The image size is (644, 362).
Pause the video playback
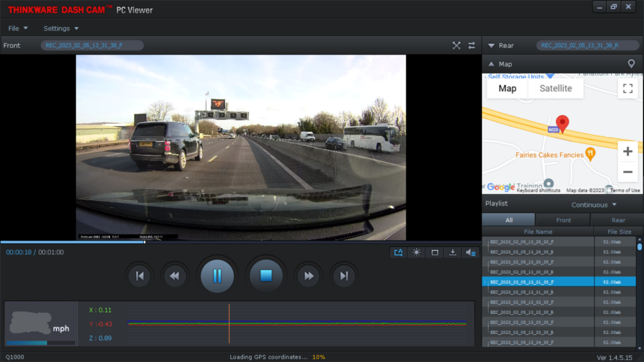coord(217,276)
